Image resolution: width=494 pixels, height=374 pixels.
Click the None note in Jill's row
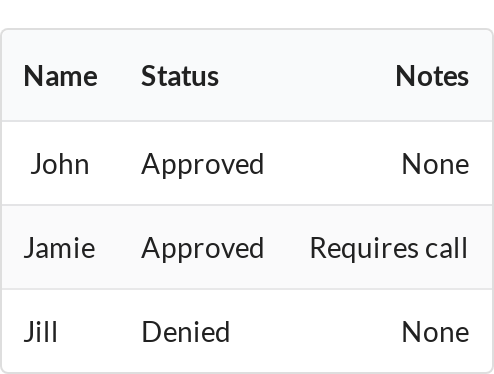coord(435,332)
